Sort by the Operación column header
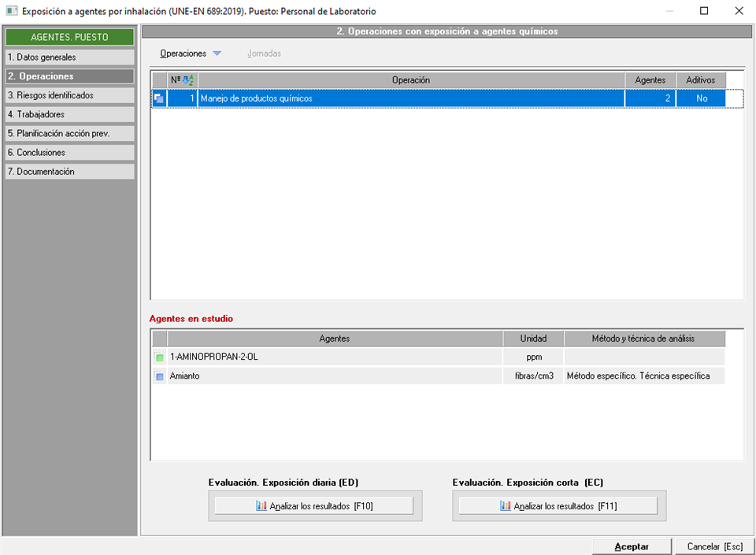 (x=411, y=80)
